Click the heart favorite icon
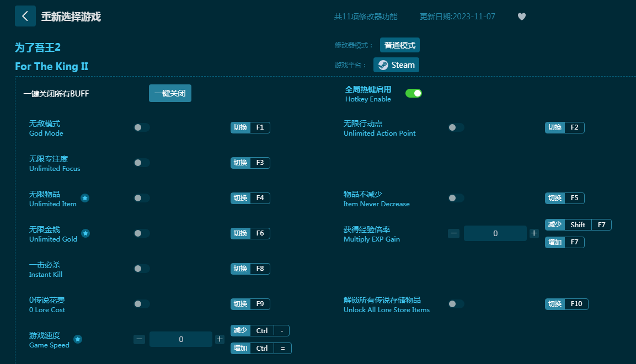The image size is (636, 364). pyautogui.click(x=522, y=17)
